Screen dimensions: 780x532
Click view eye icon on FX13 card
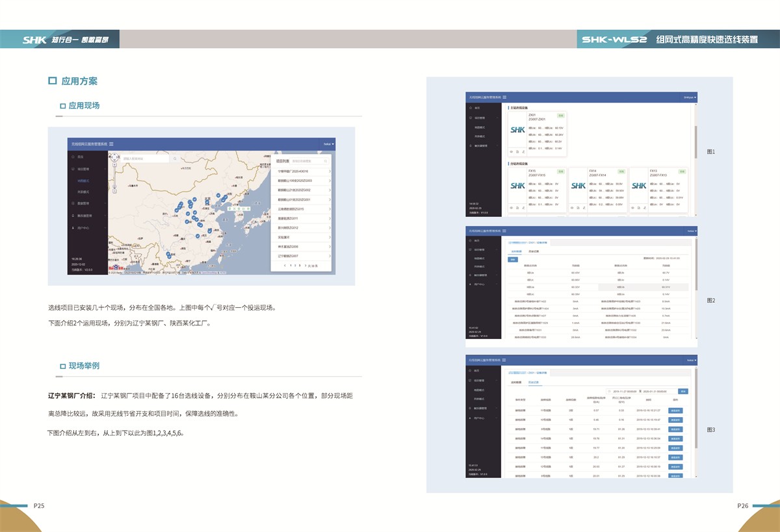coord(632,208)
